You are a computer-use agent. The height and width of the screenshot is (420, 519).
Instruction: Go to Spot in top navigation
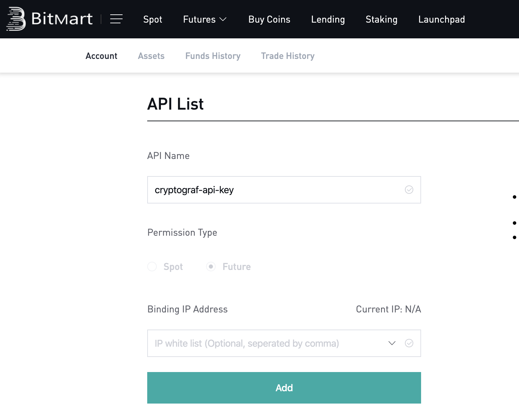pyautogui.click(x=153, y=20)
